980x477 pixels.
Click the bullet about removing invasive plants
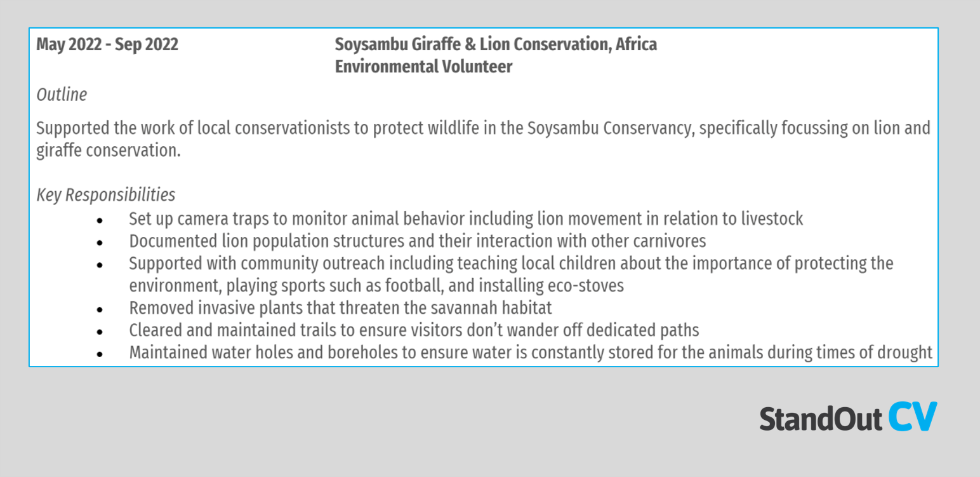(x=340, y=308)
